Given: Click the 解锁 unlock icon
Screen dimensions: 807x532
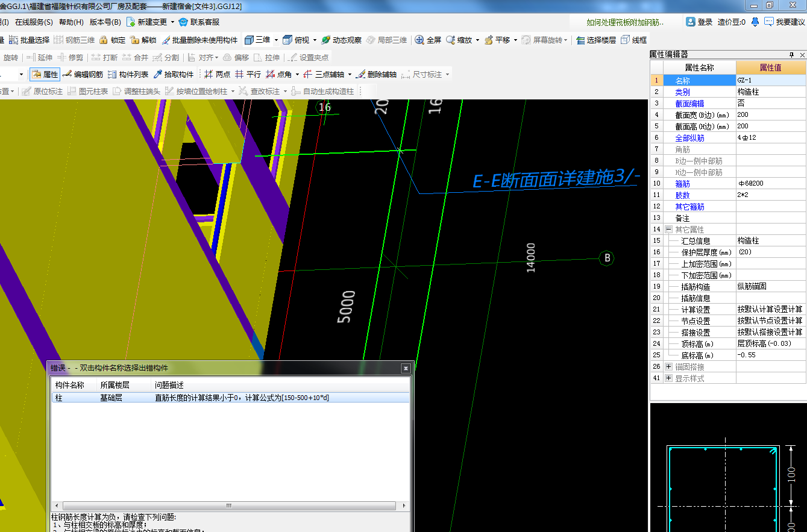Looking at the screenshot, I should click(x=135, y=40).
